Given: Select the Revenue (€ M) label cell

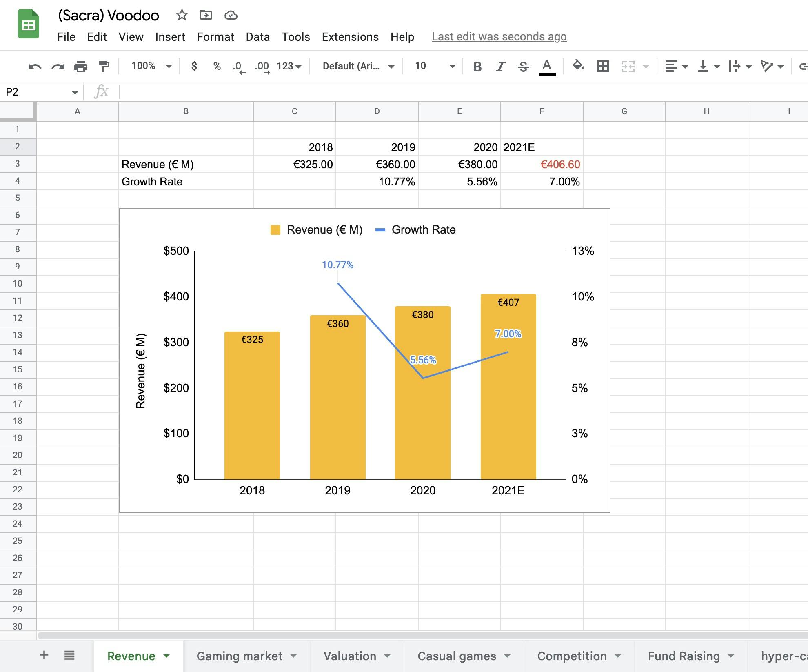Looking at the screenshot, I should pyautogui.click(x=186, y=165).
